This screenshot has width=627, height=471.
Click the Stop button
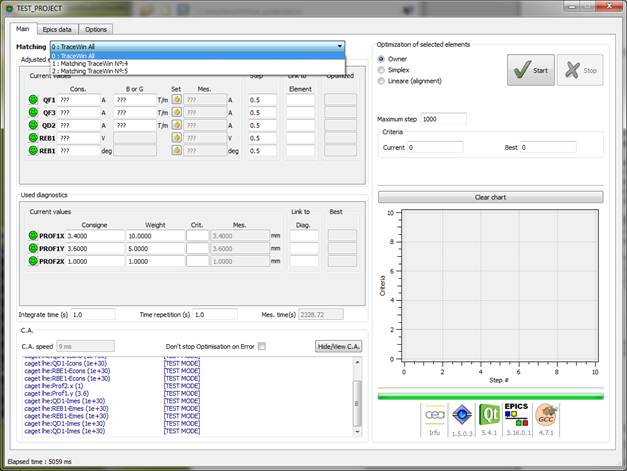pos(580,70)
